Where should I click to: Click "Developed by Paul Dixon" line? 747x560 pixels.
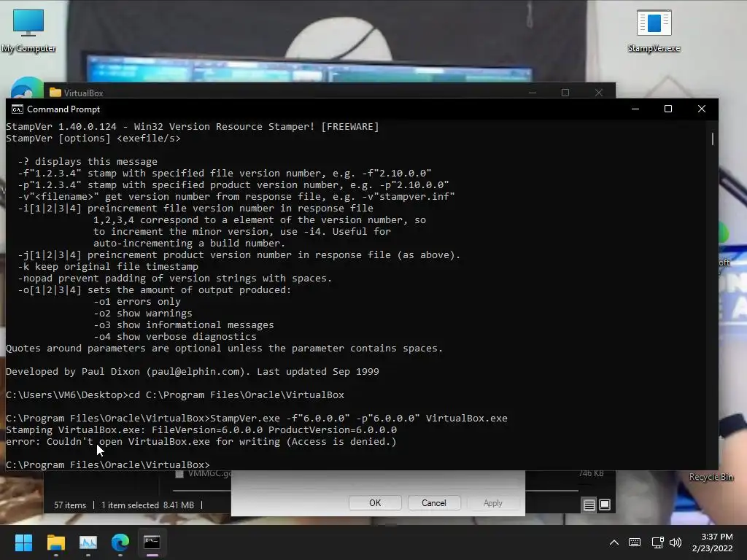point(193,371)
